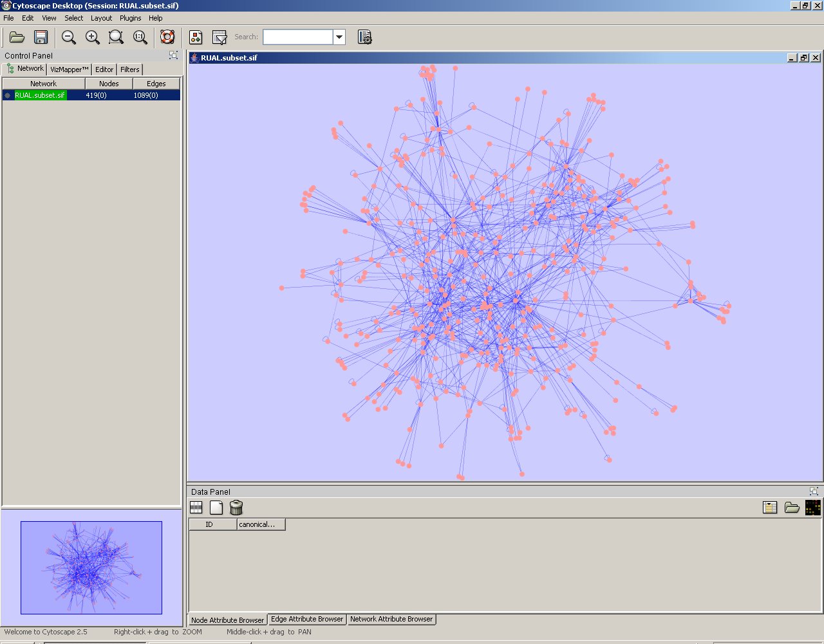The height and width of the screenshot is (644, 824).
Task: Click the 1:1 zoom fit icon
Action: (140, 37)
